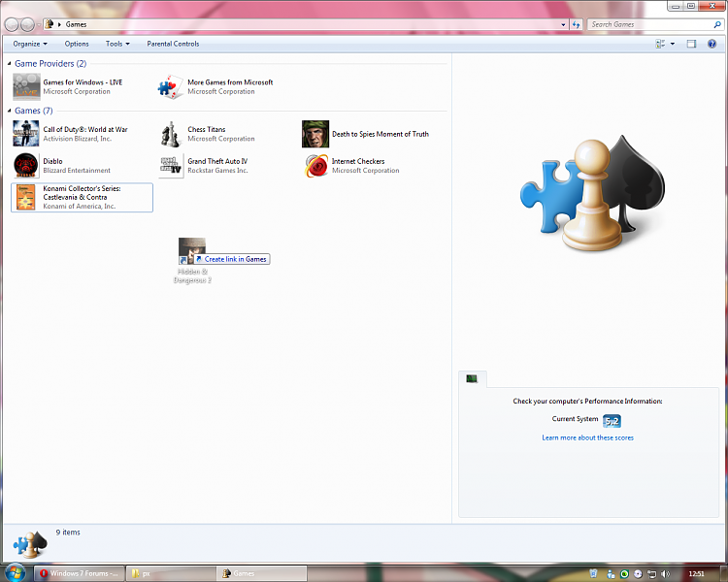Click Options in the toolbar

click(77, 44)
